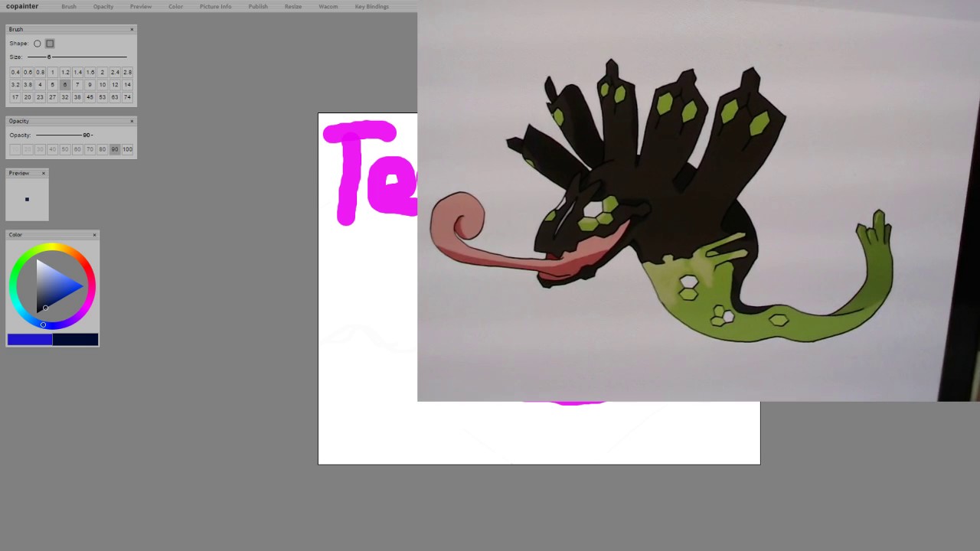This screenshot has width=980, height=551.
Task: Set brush size to 2.4
Action: point(115,73)
